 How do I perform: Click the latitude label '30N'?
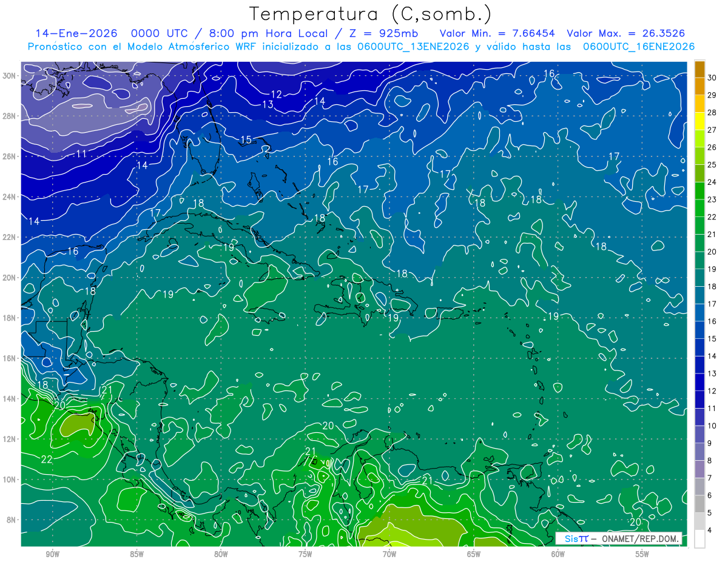10,76
